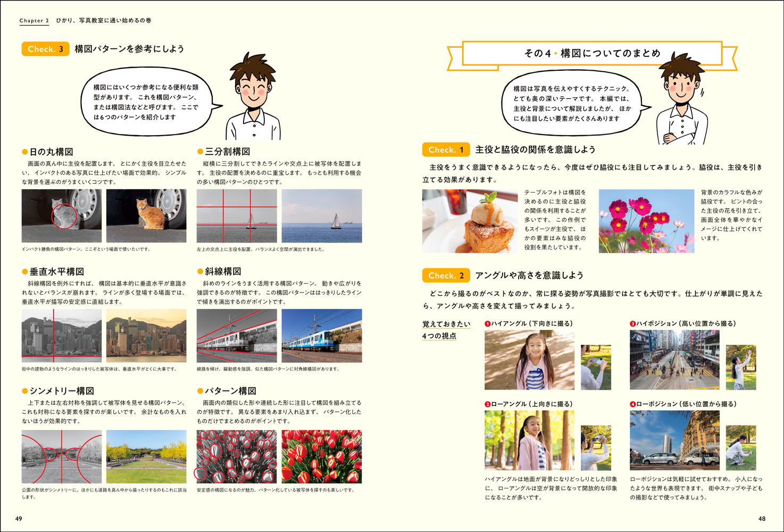This screenshot has width=784, height=532.
Task: Click the orange bullet next to 日の丸構図
Action: pos(24,152)
